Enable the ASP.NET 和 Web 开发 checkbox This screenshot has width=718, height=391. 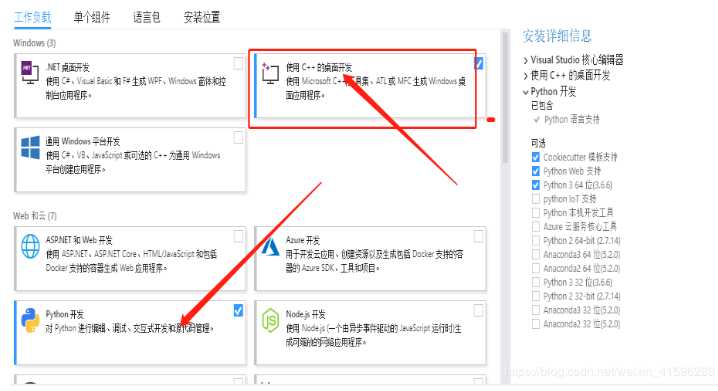238,236
